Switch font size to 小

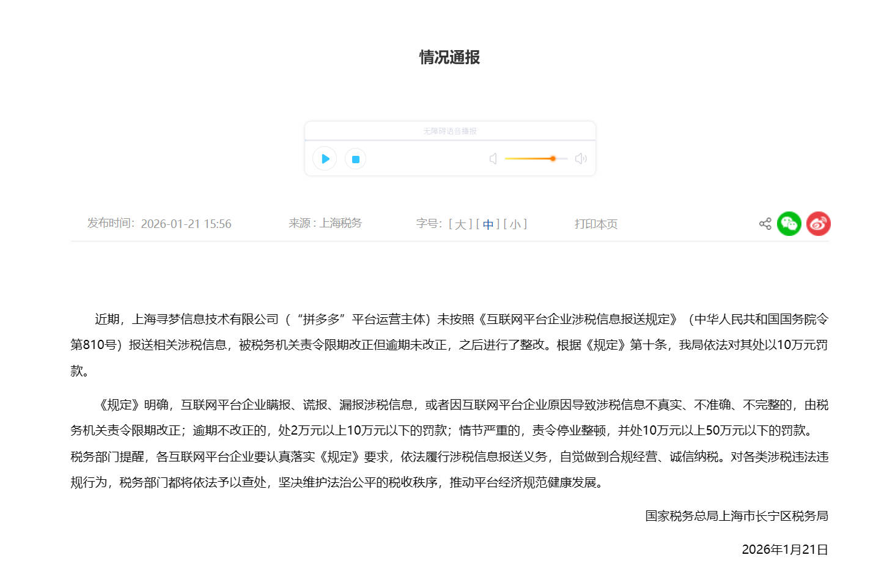pos(515,224)
